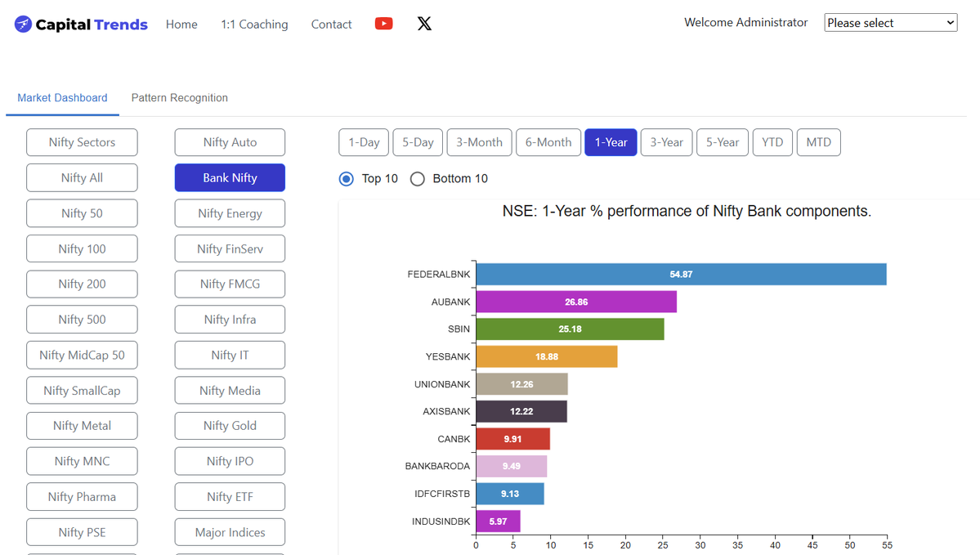The height and width of the screenshot is (555, 980).
Task: Show Nifty Metal components
Action: (x=82, y=426)
